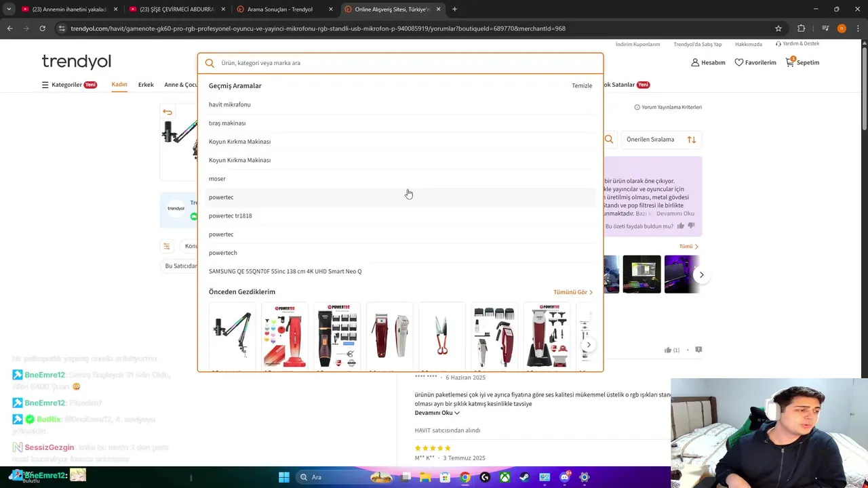The image size is (868, 488).
Task: Click thumbs up on summary feedback
Action: [680, 226]
